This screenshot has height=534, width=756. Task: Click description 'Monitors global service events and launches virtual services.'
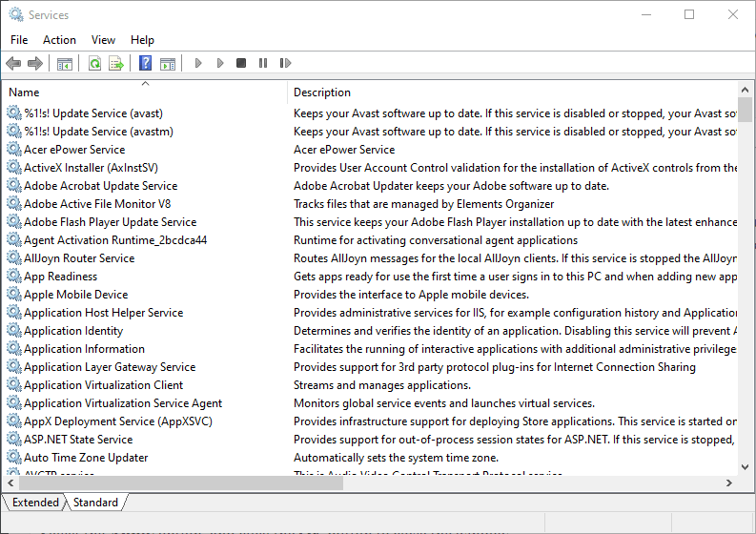click(x=444, y=402)
